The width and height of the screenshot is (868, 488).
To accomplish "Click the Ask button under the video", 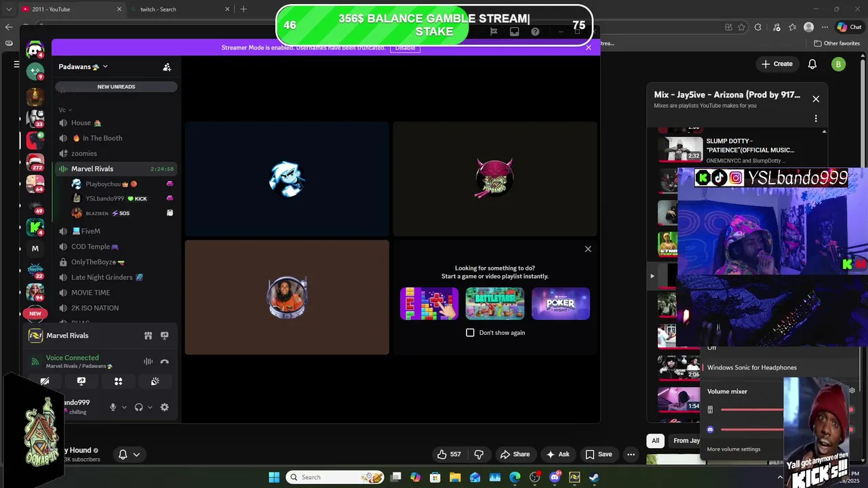I will point(558,454).
